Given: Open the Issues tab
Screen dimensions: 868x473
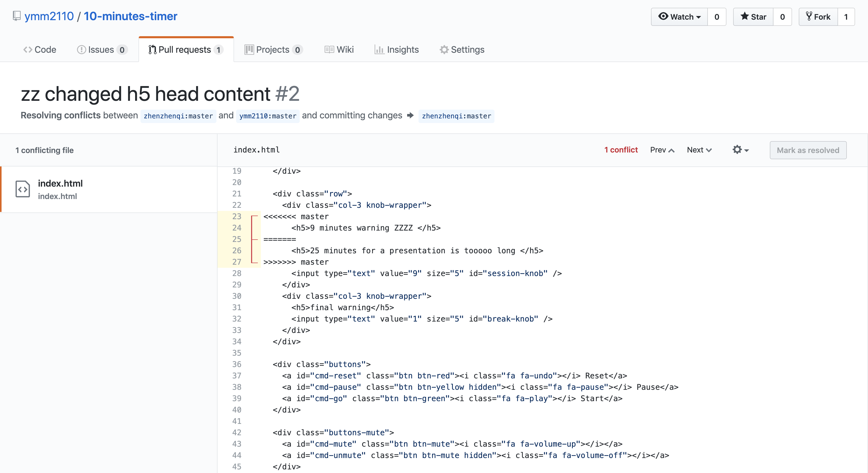Looking at the screenshot, I should pyautogui.click(x=102, y=50).
